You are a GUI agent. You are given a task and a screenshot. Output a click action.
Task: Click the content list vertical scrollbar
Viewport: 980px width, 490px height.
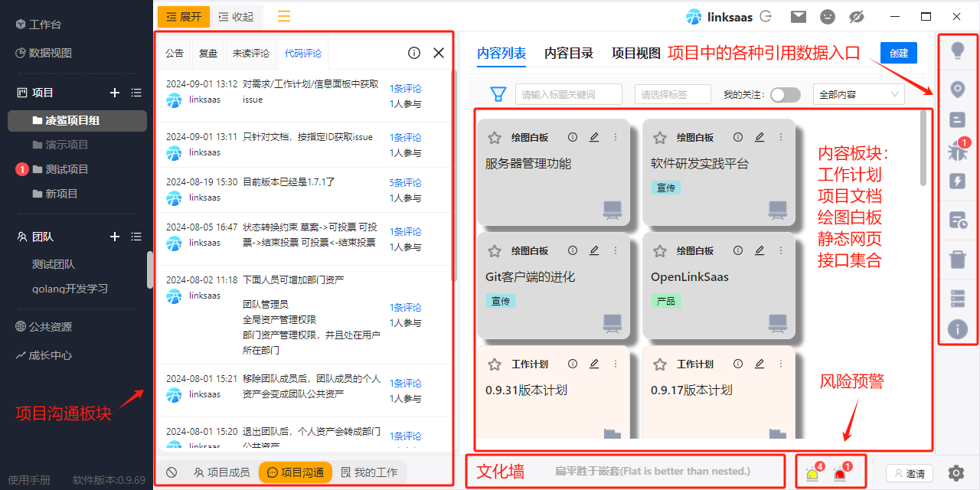click(923, 148)
